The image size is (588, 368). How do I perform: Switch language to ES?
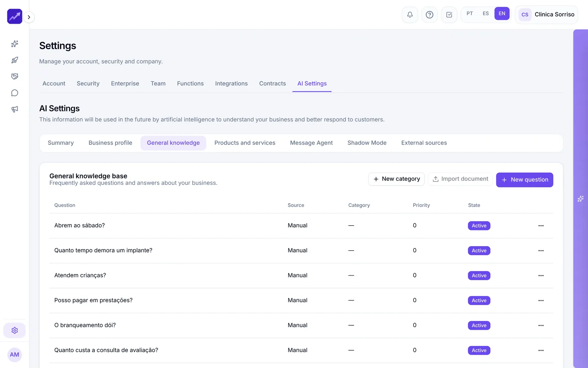pyautogui.click(x=486, y=14)
